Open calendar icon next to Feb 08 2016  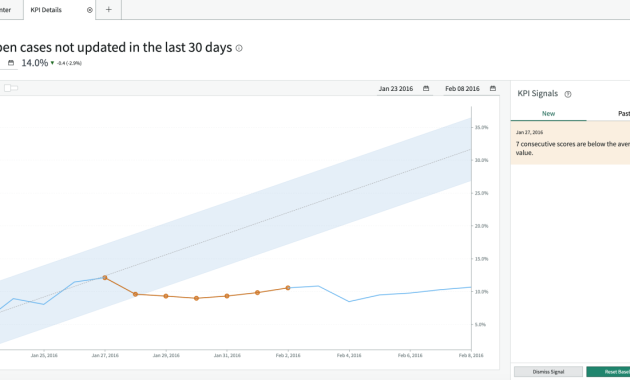[x=493, y=88]
